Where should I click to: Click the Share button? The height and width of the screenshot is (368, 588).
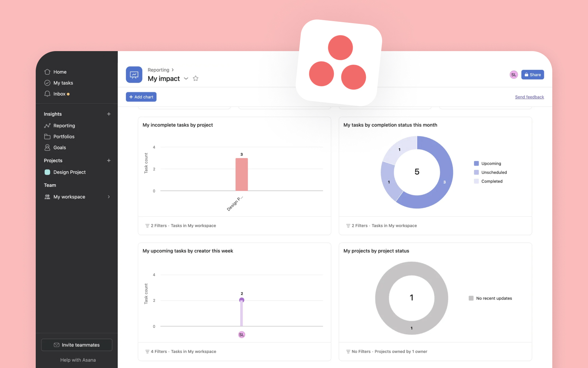click(x=533, y=75)
